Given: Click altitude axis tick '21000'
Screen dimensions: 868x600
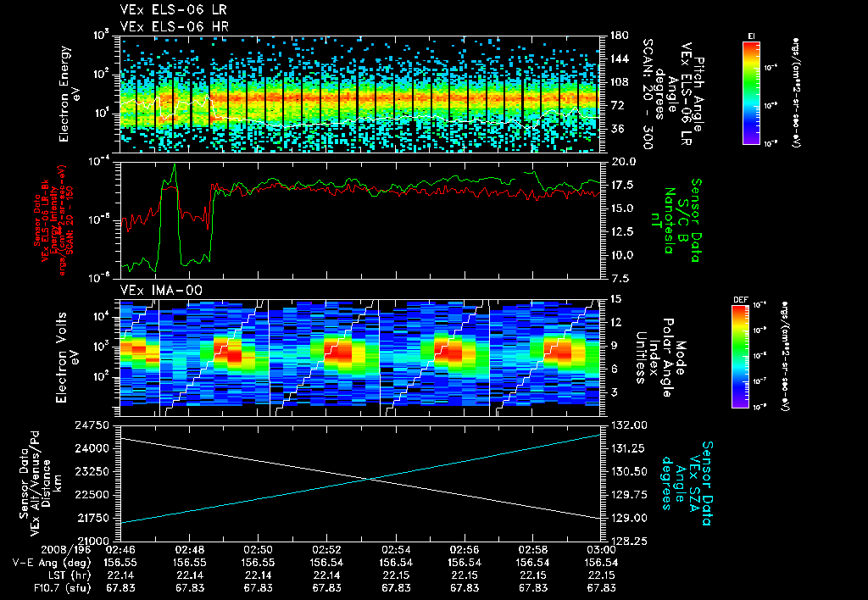Looking at the screenshot, I should [92, 542].
